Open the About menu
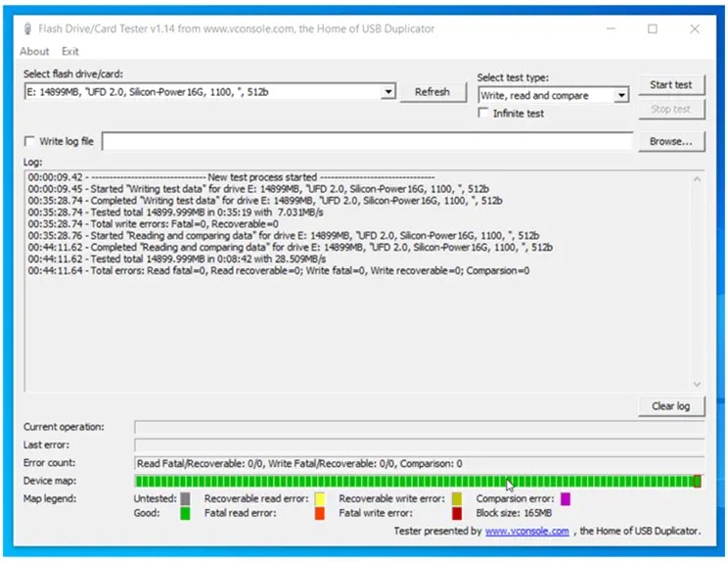The image size is (728, 562). pos(34,52)
